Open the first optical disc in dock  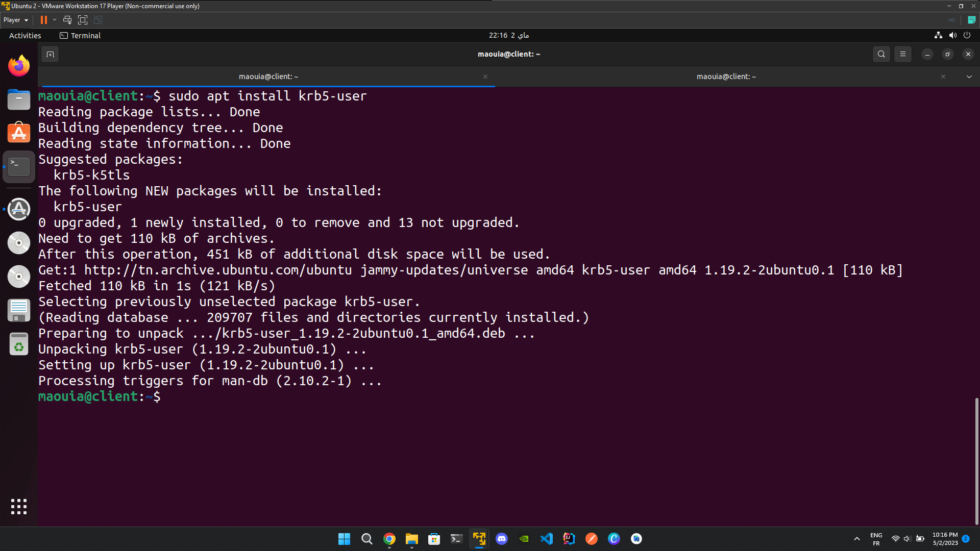tap(19, 243)
